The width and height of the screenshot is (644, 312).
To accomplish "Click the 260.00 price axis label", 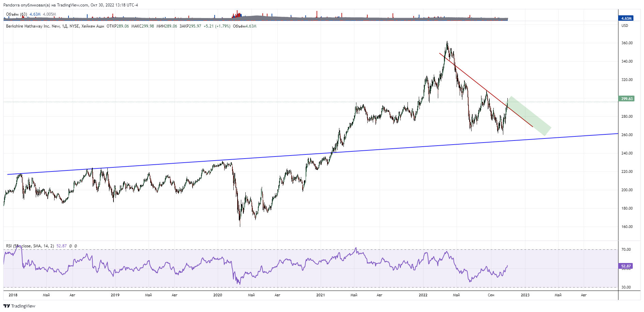I will pos(627,135).
